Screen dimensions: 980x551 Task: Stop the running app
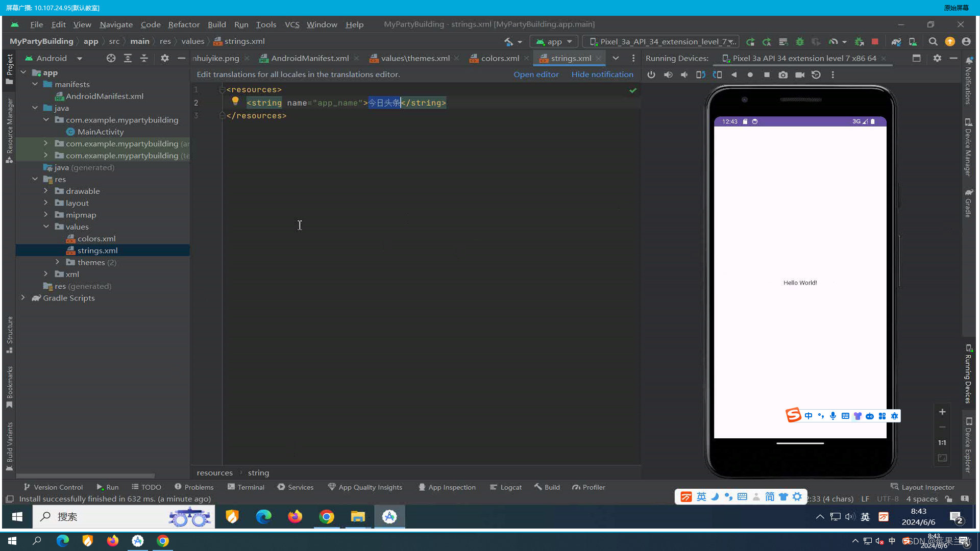875,42
